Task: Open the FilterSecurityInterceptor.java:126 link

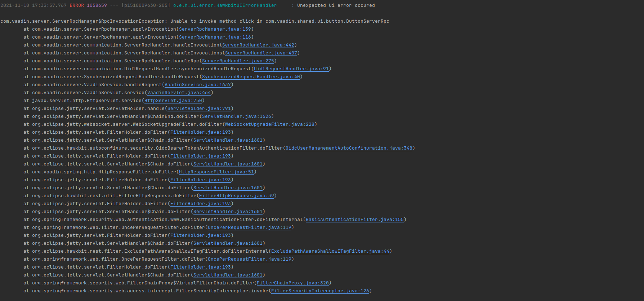Action: [320, 291]
